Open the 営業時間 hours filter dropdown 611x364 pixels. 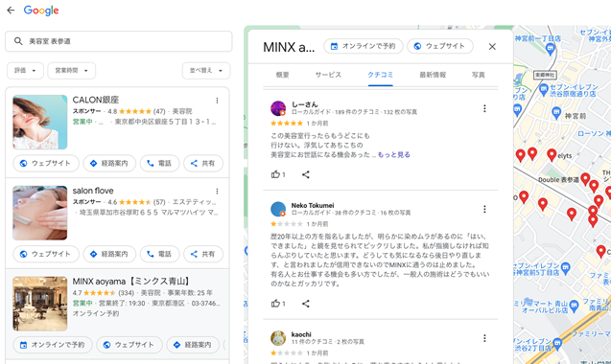(71, 71)
